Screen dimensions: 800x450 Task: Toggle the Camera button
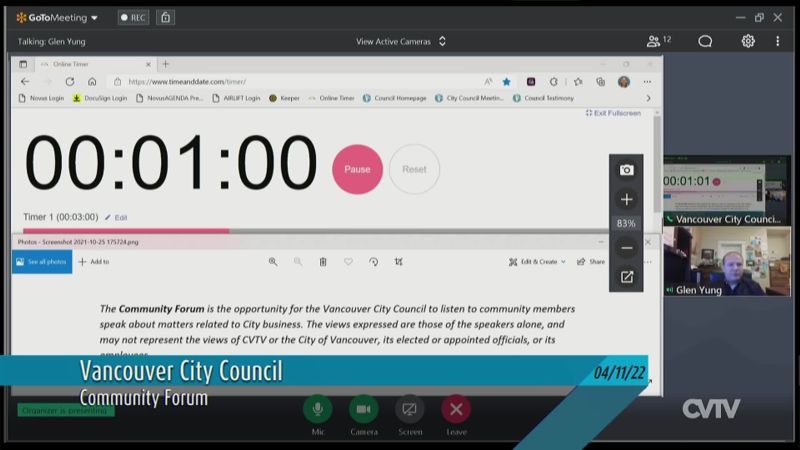[364, 409]
